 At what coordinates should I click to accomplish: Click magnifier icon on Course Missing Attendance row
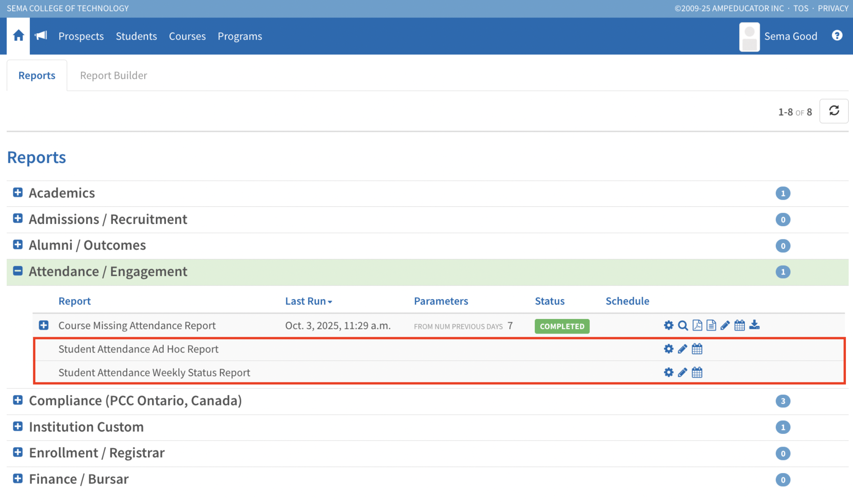pos(683,325)
